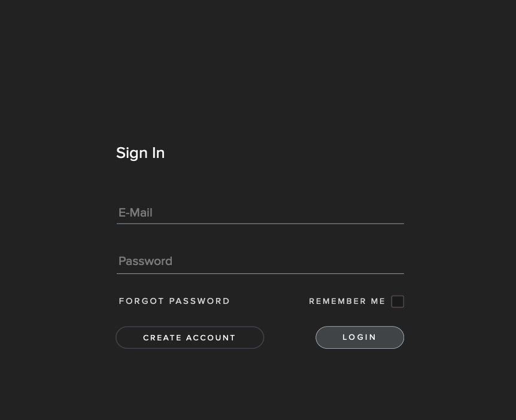This screenshot has width=516, height=420.
Task: Toggle the Remember Me square checkbox
Action: pos(397,302)
